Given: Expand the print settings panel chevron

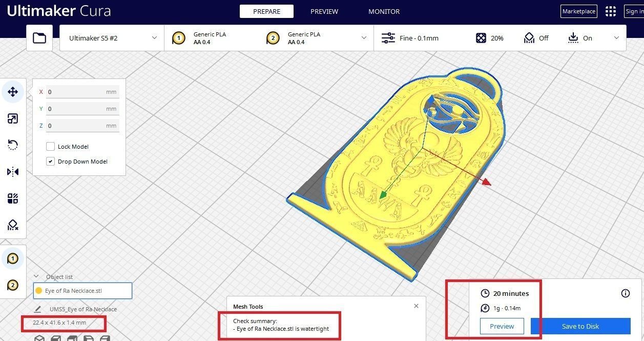Looking at the screenshot, I should tap(616, 38).
